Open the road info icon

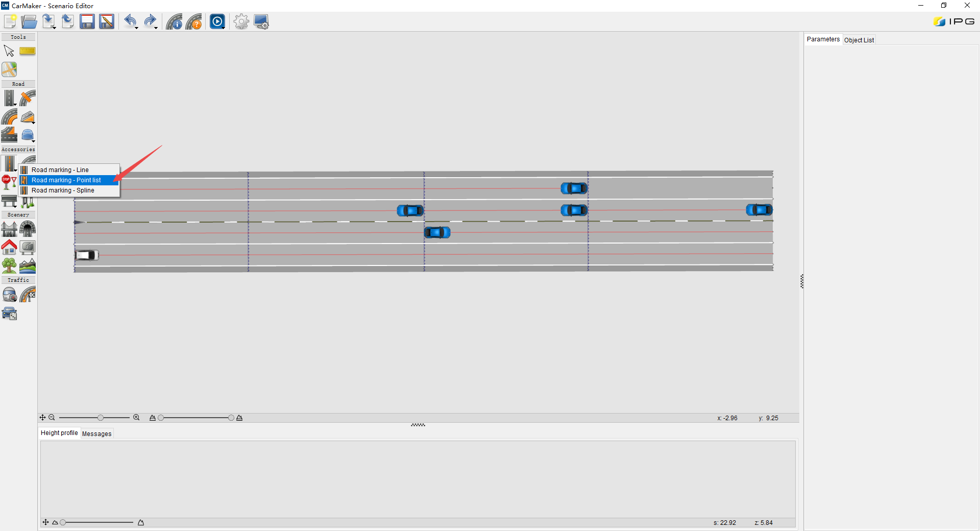[174, 22]
